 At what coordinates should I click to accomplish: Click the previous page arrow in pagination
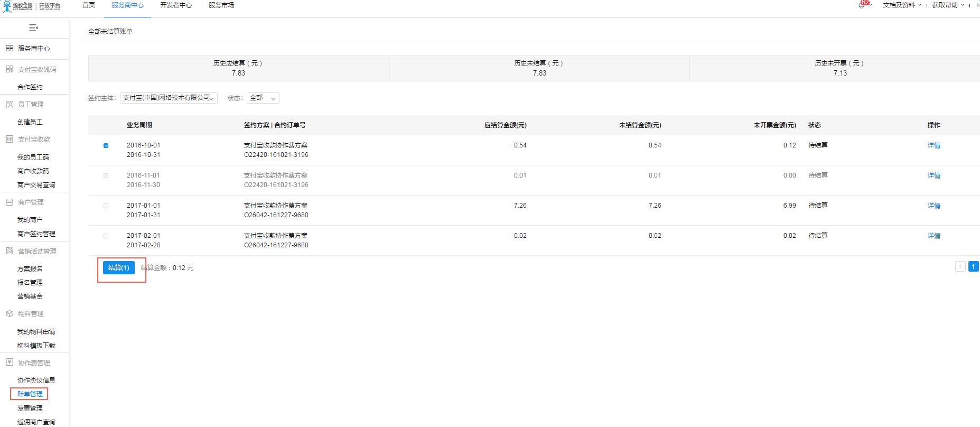(960, 266)
